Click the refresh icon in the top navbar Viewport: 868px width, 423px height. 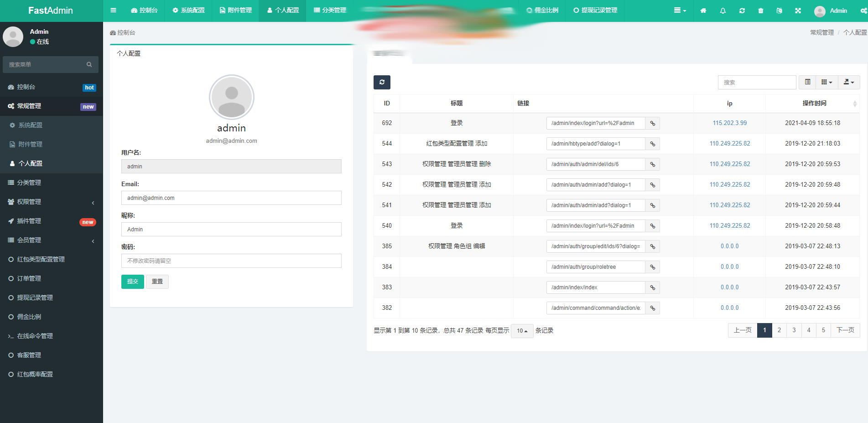point(742,10)
